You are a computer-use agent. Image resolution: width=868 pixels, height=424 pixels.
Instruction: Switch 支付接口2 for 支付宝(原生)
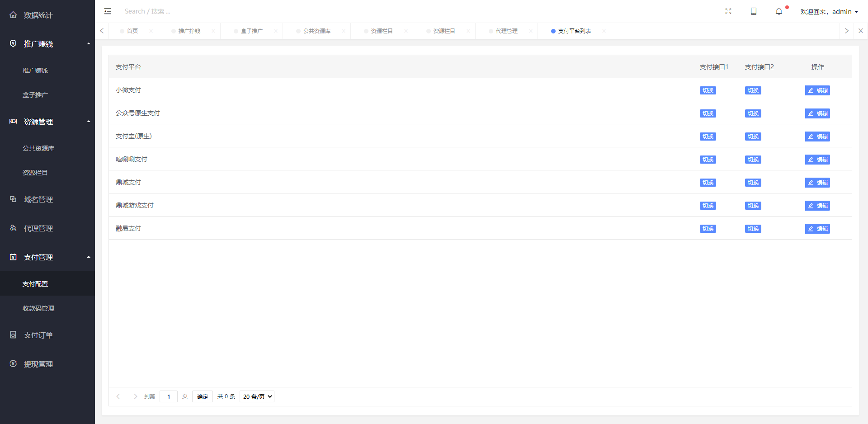click(753, 137)
